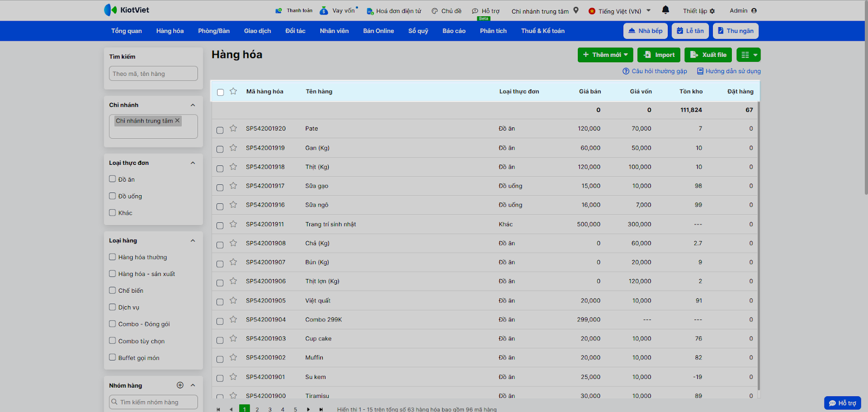This screenshot has height=412, width=868.
Task: Click the Admin user avatar icon
Action: coord(754,10)
